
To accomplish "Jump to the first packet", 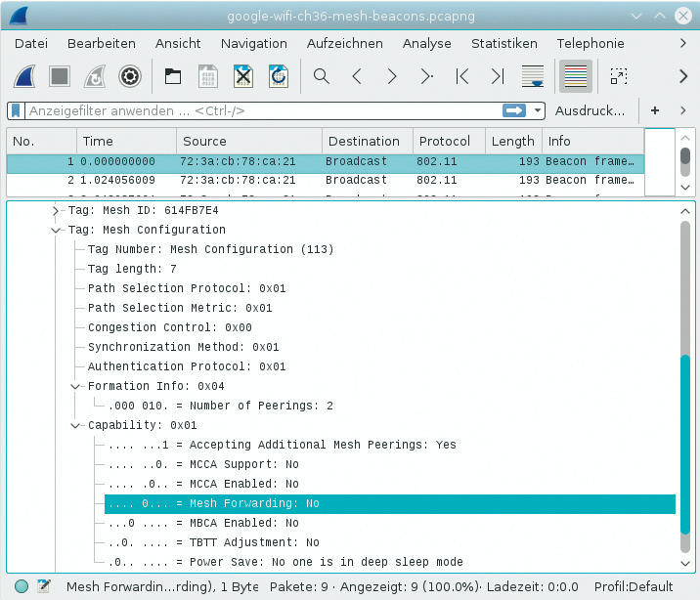I will pos(462,76).
